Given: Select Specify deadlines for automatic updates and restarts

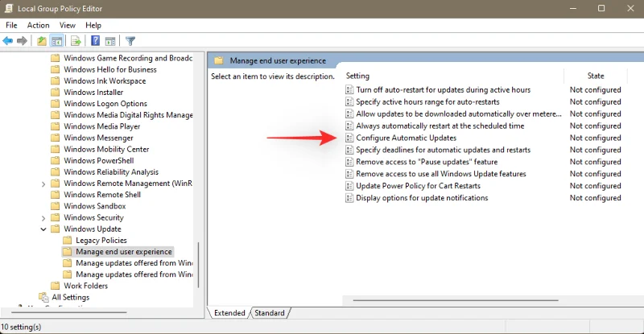Looking at the screenshot, I should [444, 150].
